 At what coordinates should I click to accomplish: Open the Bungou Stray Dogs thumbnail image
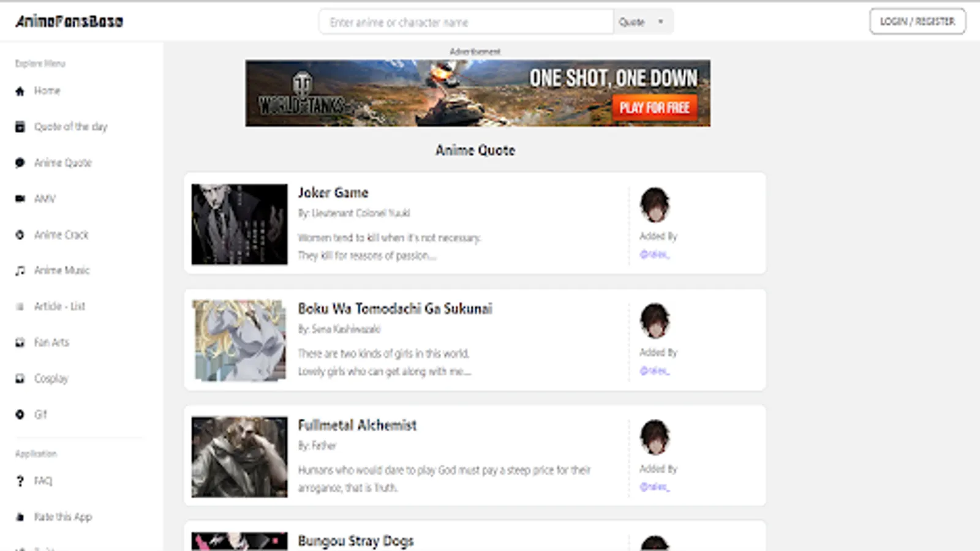(x=239, y=541)
